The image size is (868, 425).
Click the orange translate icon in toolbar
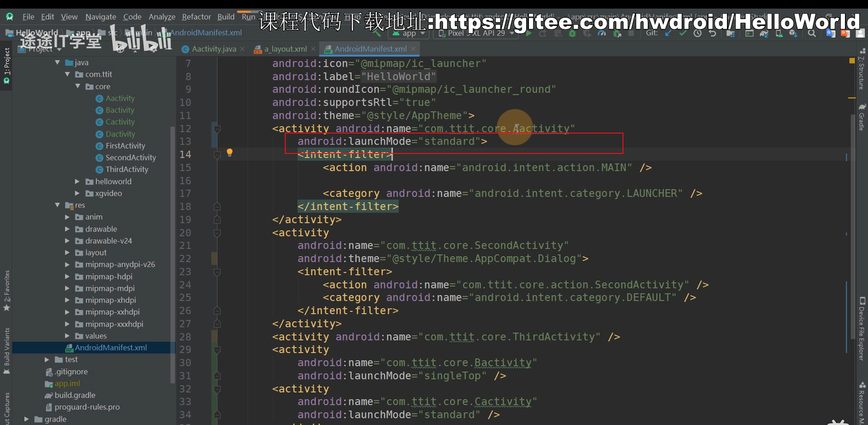click(844, 33)
